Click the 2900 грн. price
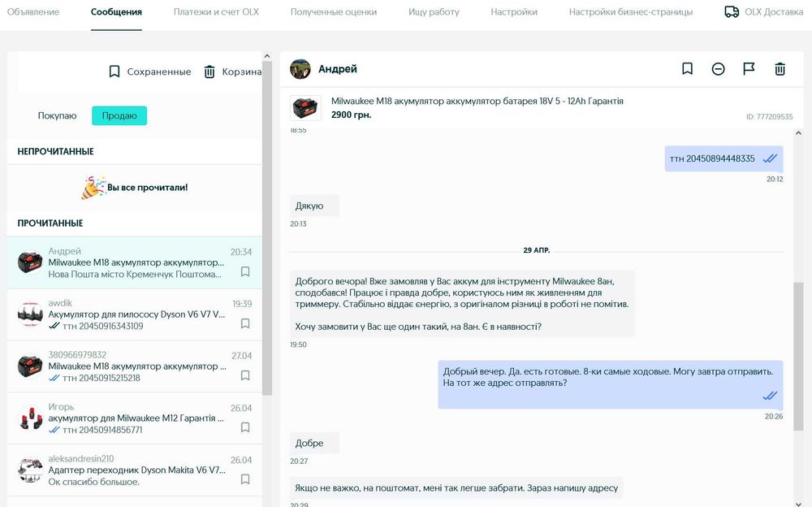812x507 pixels. tap(351, 115)
